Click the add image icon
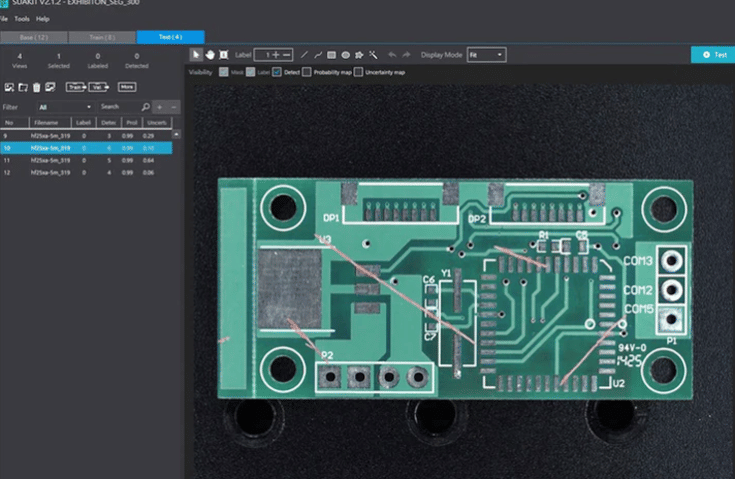735x479 pixels. (9, 87)
